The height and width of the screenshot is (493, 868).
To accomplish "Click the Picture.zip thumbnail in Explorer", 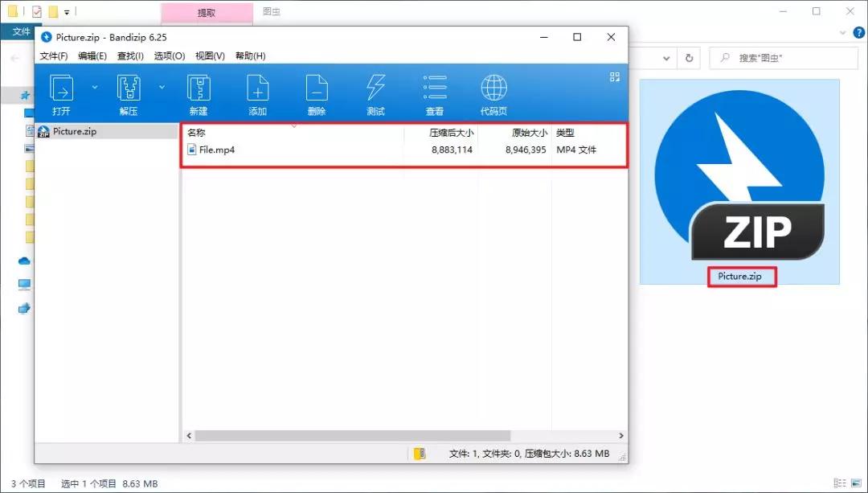I will pyautogui.click(x=739, y=181).
